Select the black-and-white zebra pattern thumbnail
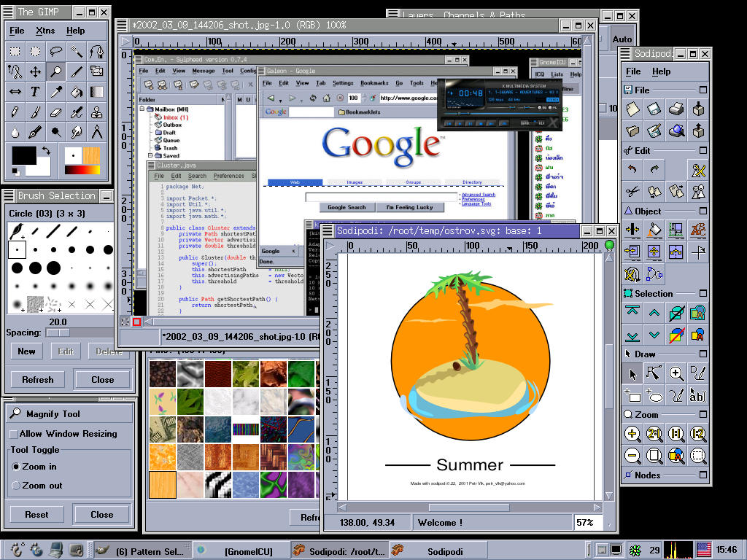Viewport: 747px width, 560px height. 217,484
